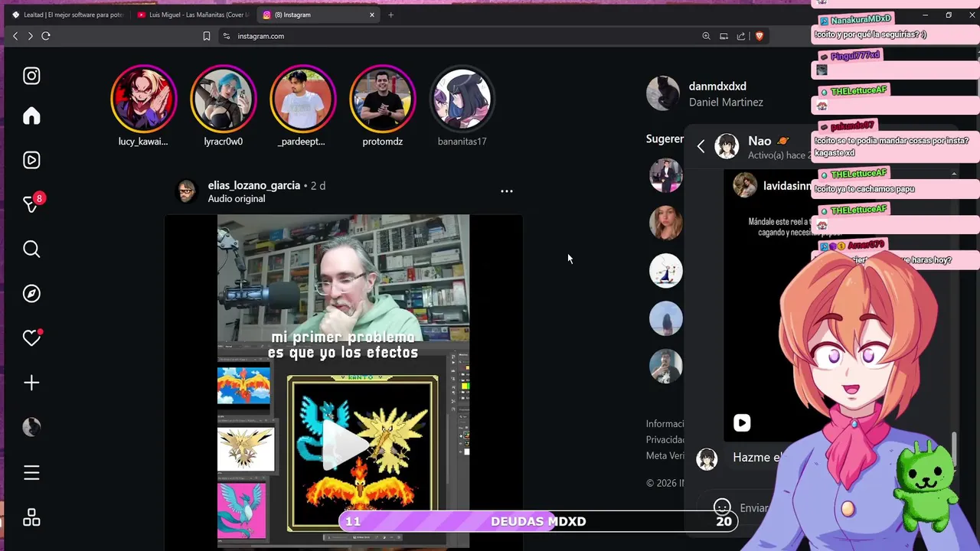Click the bookmark icon in address bar

click(207, 36)
